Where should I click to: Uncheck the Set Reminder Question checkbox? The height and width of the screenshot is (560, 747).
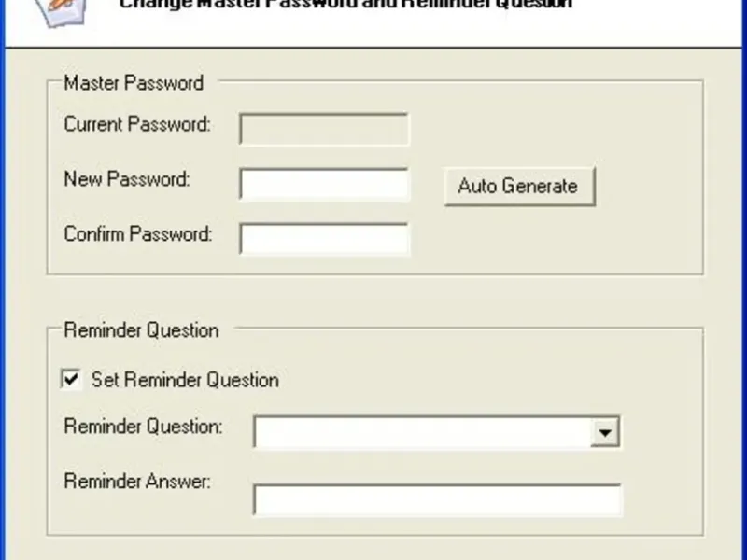pos(70,380)
